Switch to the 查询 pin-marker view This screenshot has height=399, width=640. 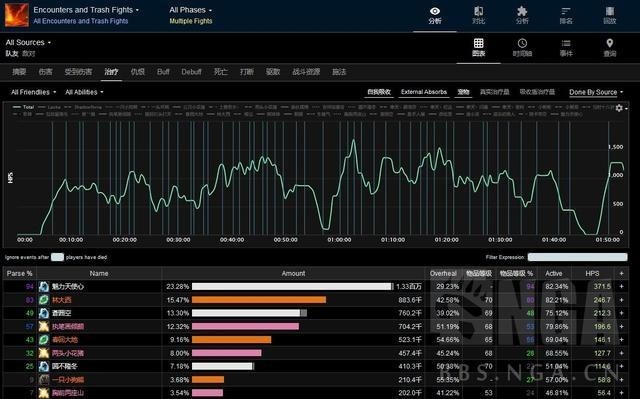(x=609, y=47)
